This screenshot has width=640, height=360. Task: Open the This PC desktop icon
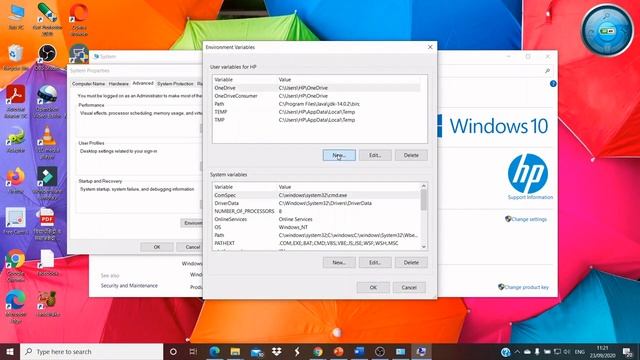(x=16, y=16)
